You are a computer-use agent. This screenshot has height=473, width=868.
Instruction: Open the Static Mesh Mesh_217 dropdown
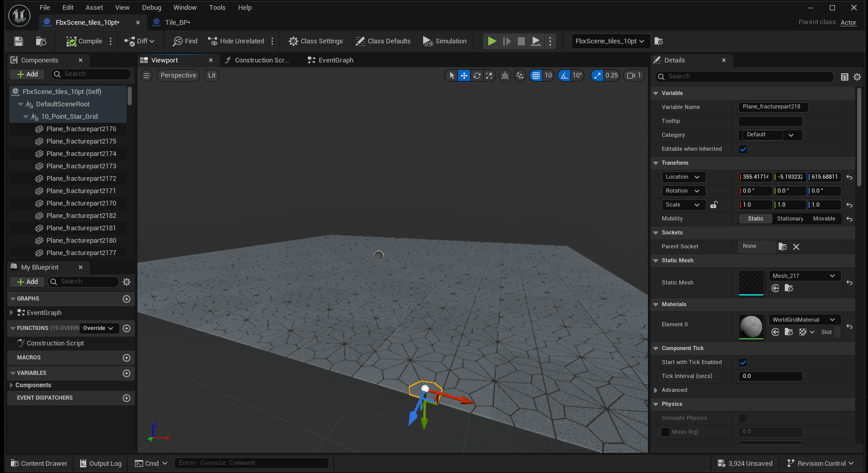tap(804, 276)
